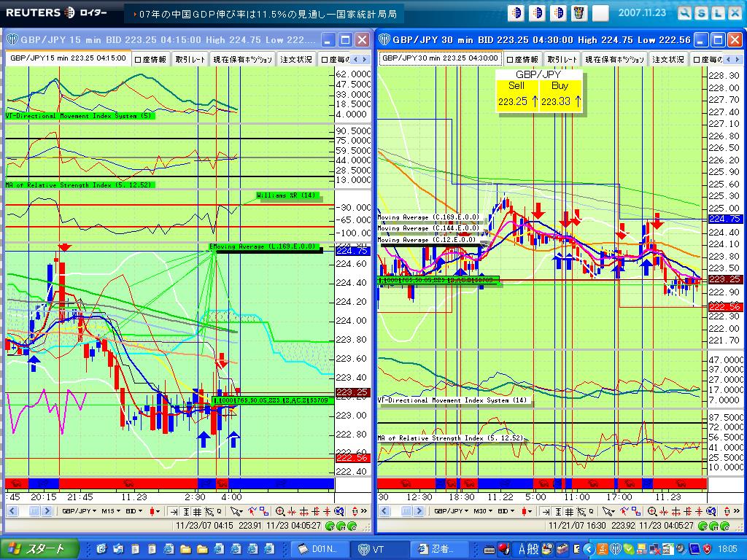This screenshot has width=747, height=560.
Task: Toggle grid display in 15 min chart
Action: point(197,512)
